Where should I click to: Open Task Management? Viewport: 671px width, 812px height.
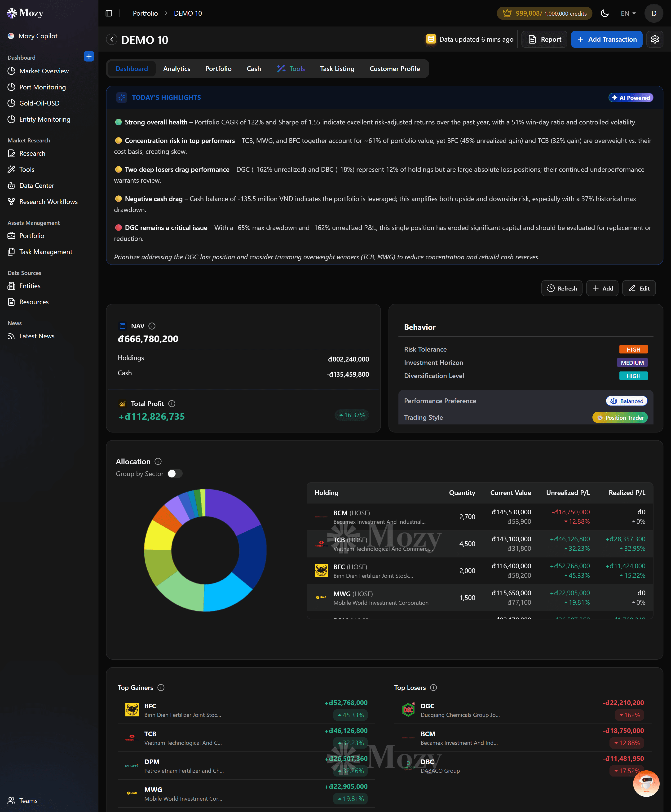click(46, 252)
